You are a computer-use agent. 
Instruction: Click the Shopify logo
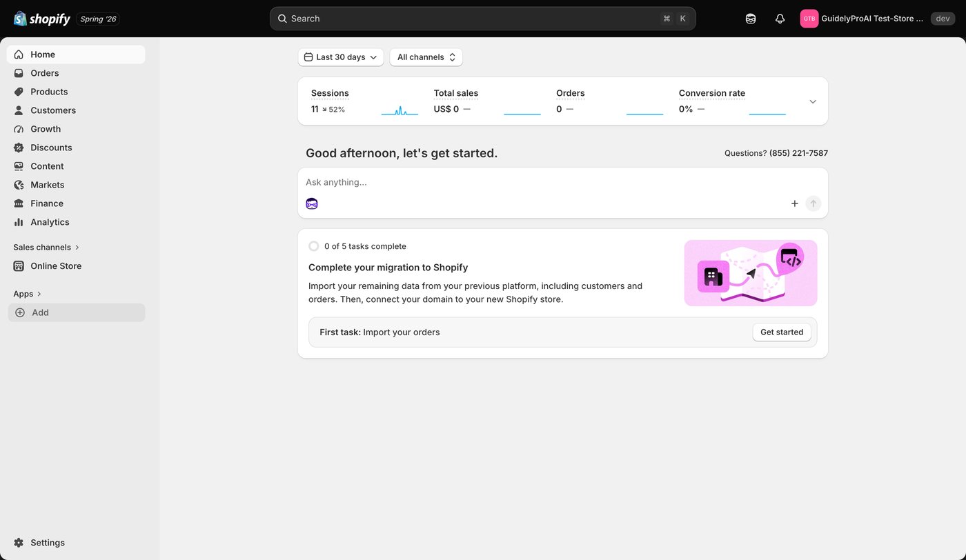coord(42,19)
